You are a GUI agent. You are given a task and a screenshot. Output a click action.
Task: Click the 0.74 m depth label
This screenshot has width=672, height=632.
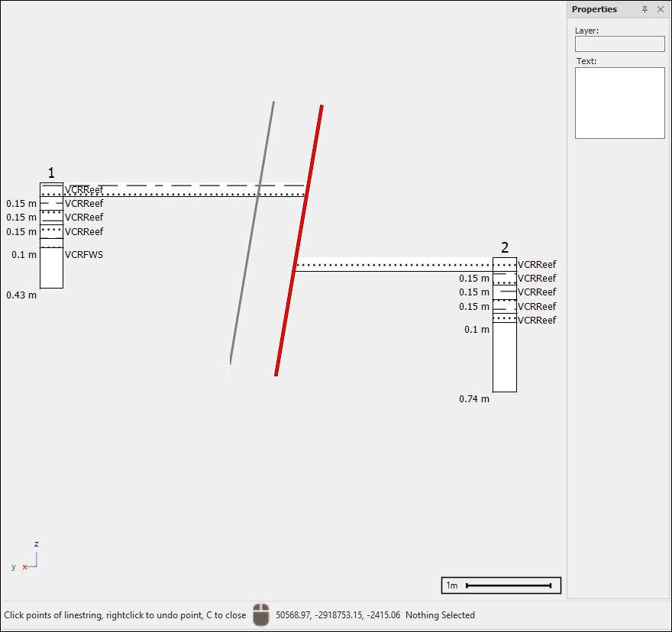474,398
